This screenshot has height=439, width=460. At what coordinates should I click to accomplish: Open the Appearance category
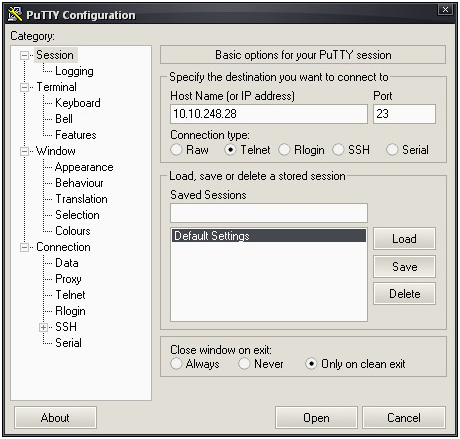point(84,167)
